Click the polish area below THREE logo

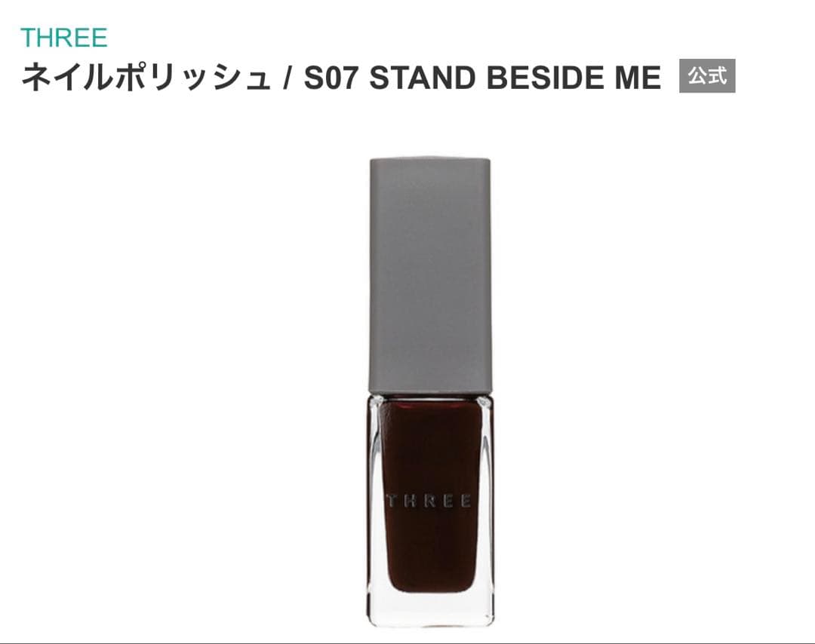point(430,550)
